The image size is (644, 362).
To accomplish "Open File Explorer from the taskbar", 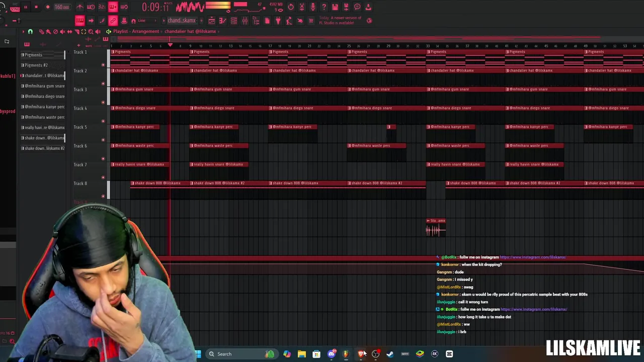I will pyautogui.click(x=301, y=354).
